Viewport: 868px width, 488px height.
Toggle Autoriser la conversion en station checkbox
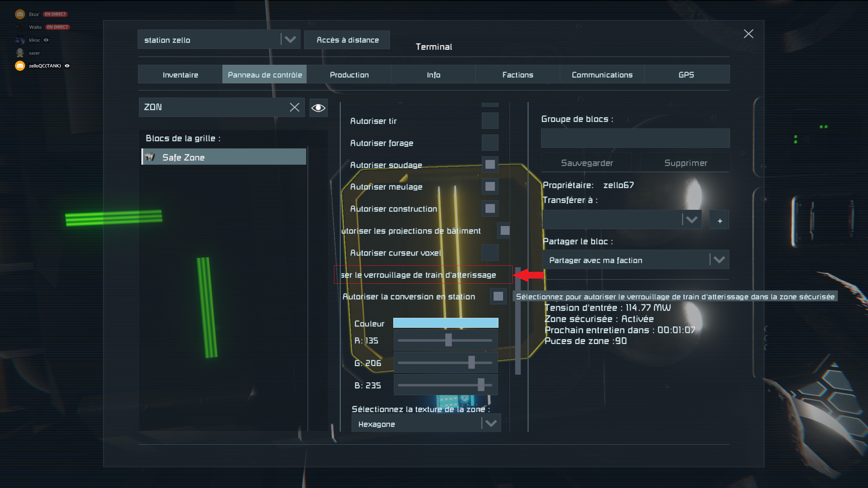498,296
